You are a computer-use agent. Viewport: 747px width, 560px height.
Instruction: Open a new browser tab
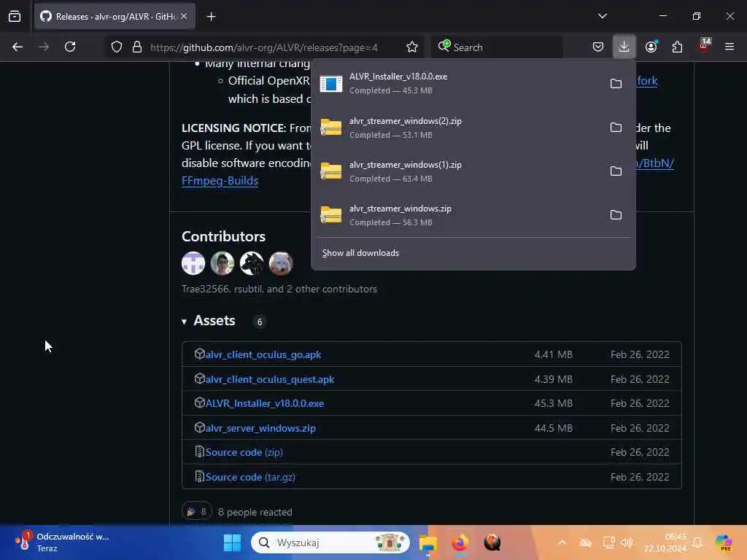coord(212,17)
